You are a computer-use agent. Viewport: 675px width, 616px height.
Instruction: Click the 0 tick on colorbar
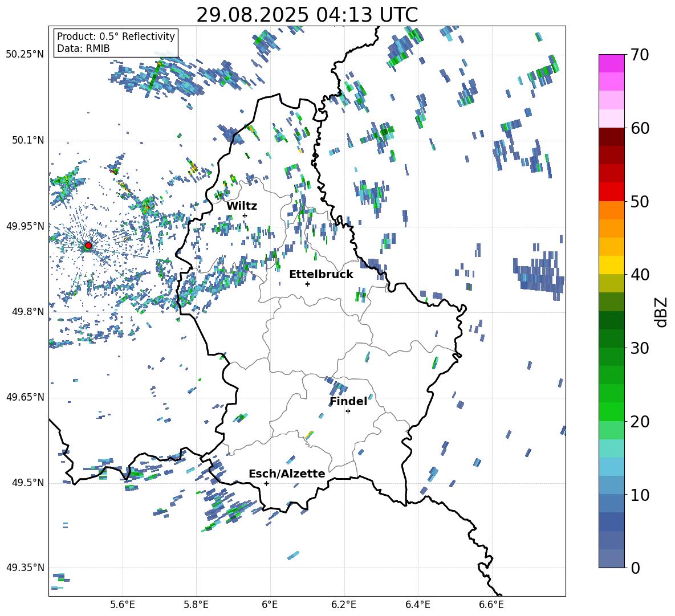click(x=635, y=568)
